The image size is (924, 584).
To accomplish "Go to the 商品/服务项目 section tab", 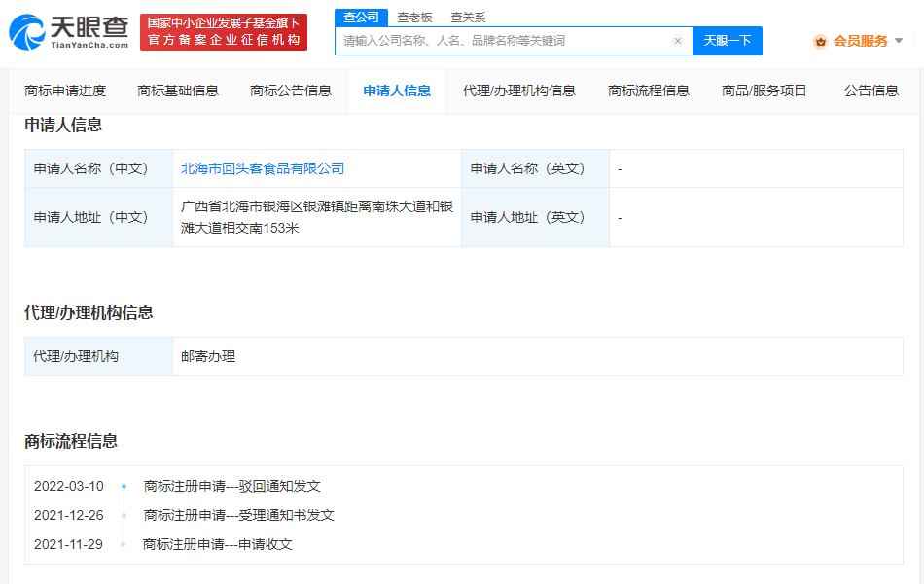I will tap(764, 91).
